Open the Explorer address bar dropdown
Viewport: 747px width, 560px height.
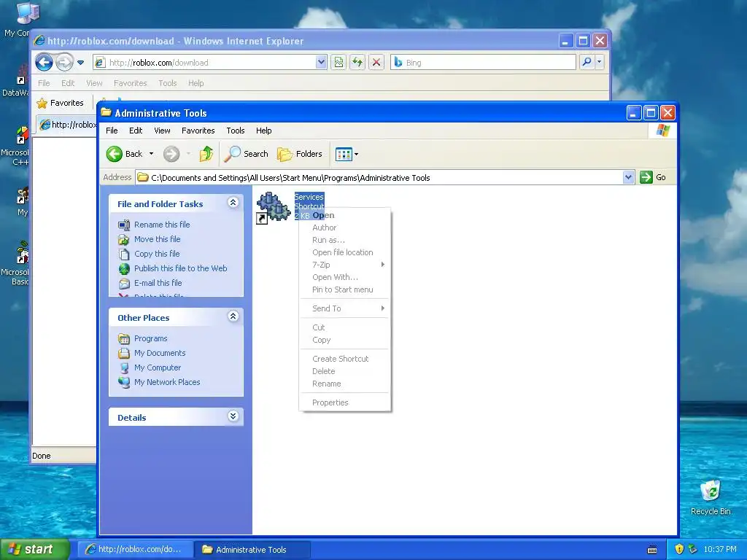[x=628, y=178]
